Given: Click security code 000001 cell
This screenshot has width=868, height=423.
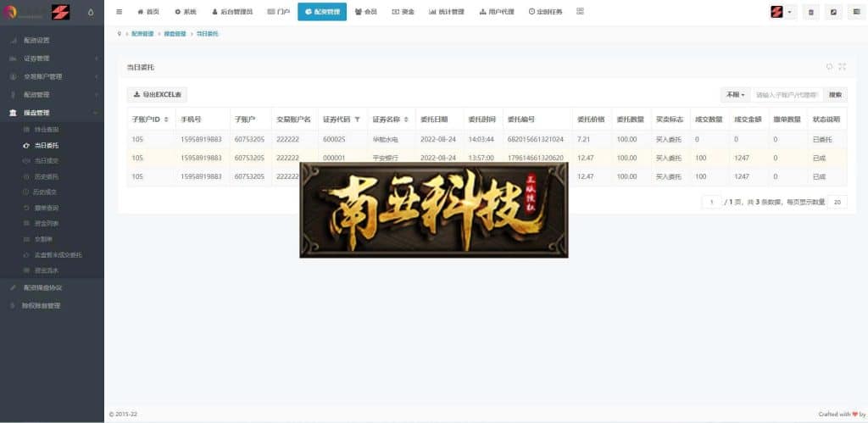Looking at the screenshot, I should coord(334,158).
